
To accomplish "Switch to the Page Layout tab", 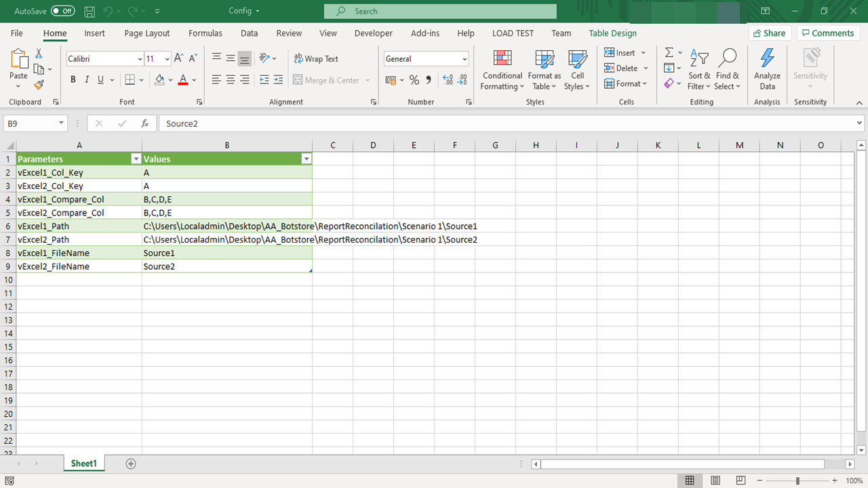I will tap(147, 33).
